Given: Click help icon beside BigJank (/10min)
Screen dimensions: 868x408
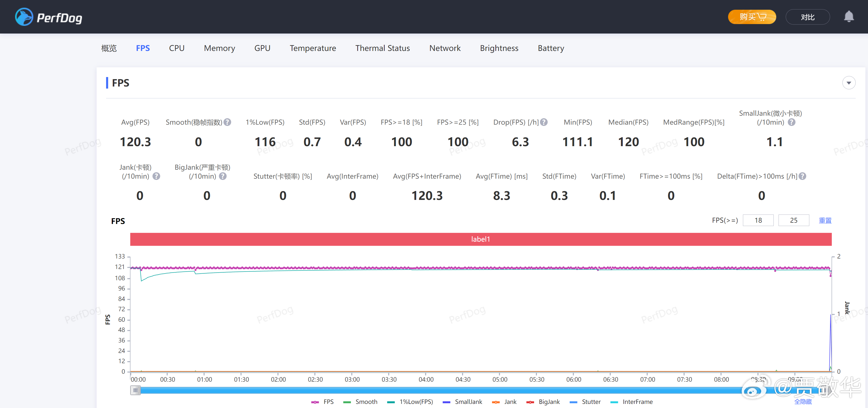Looking at the screenshot, I should (223, 176).
